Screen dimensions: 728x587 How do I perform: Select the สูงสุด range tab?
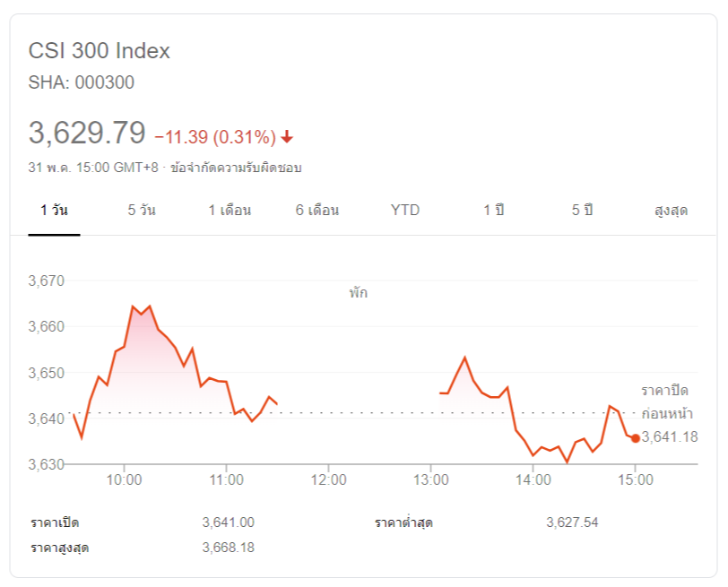[671, 211]
